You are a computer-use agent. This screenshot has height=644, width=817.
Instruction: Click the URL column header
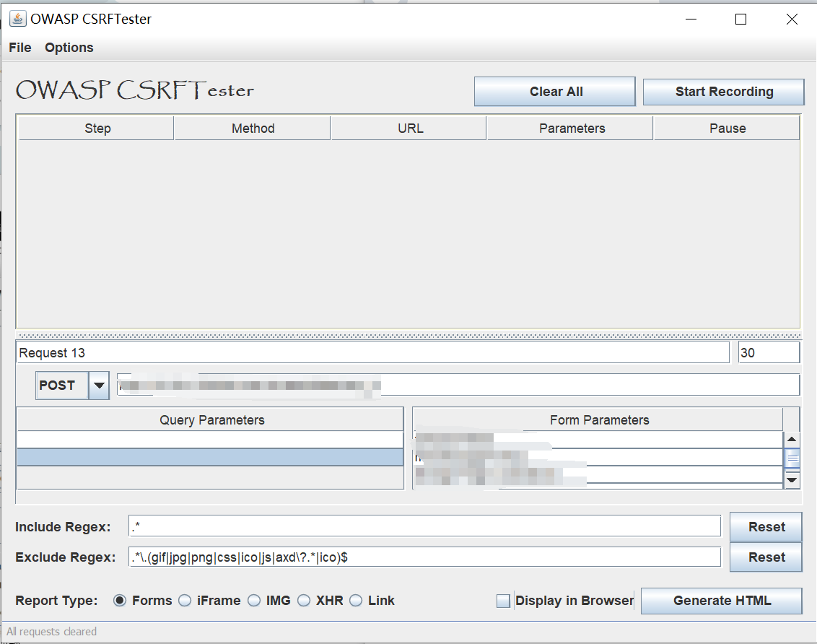[409, 129]
